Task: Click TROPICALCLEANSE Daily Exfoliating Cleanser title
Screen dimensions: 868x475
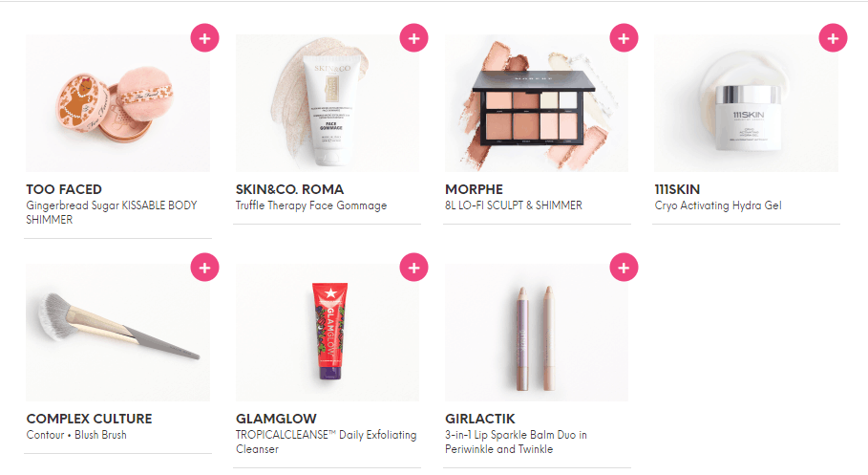Action: 326,443
